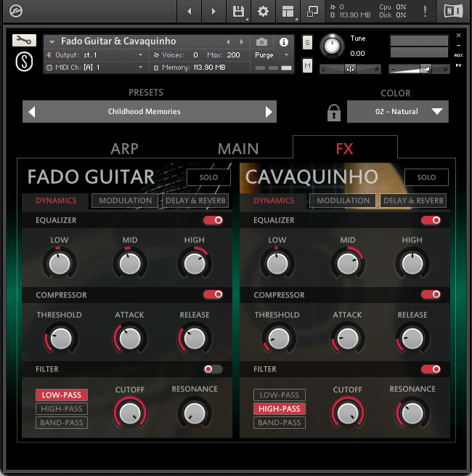Open the Output st. 1 dropdown

94,55
